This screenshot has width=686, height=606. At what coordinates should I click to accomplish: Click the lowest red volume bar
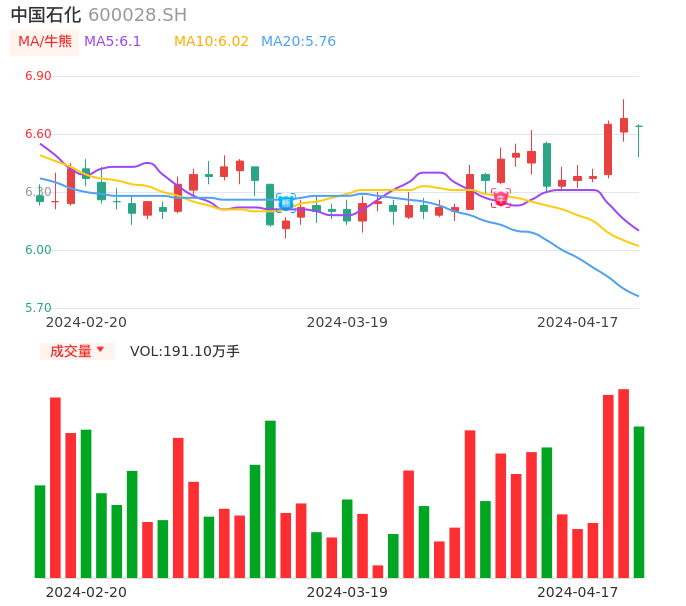coord(378,571)
